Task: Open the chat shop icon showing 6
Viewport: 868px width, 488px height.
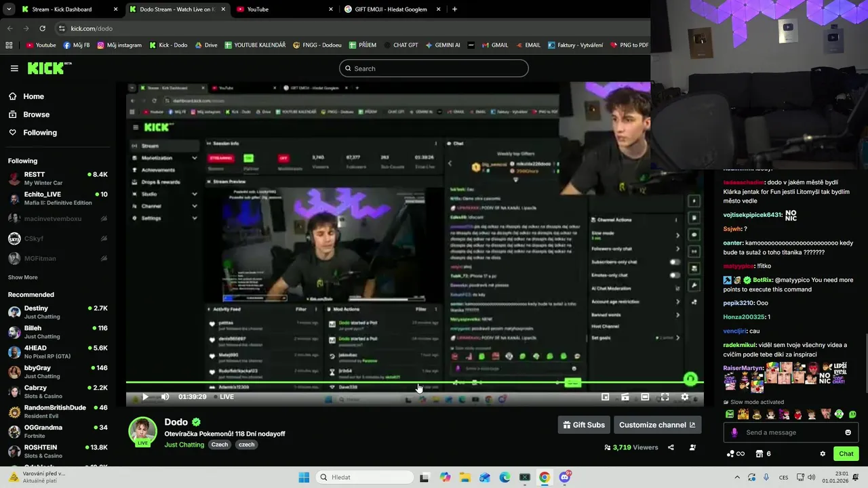Action: tap(764, 454)
